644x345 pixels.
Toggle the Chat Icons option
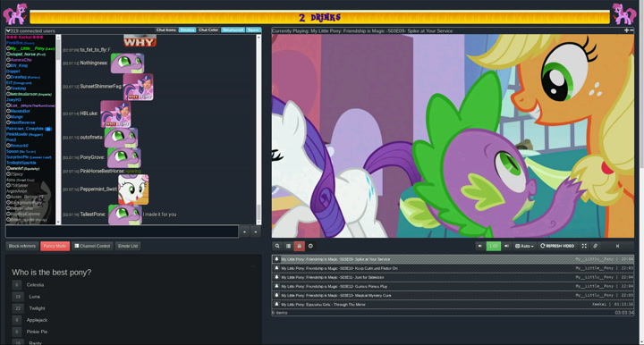166,30
